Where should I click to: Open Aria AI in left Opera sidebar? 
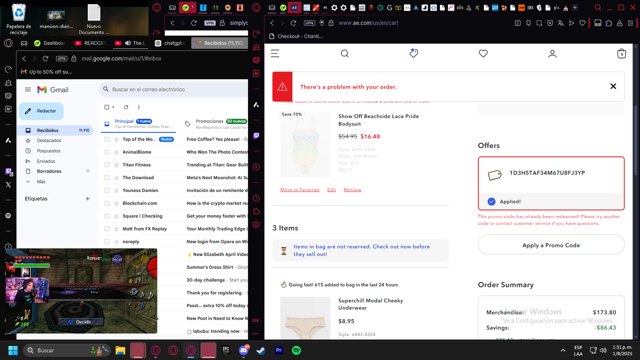8,140
